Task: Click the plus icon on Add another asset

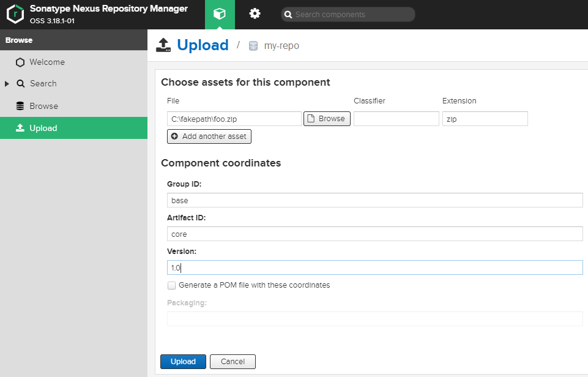Action: pyautogui.click(x=174, y=136)
